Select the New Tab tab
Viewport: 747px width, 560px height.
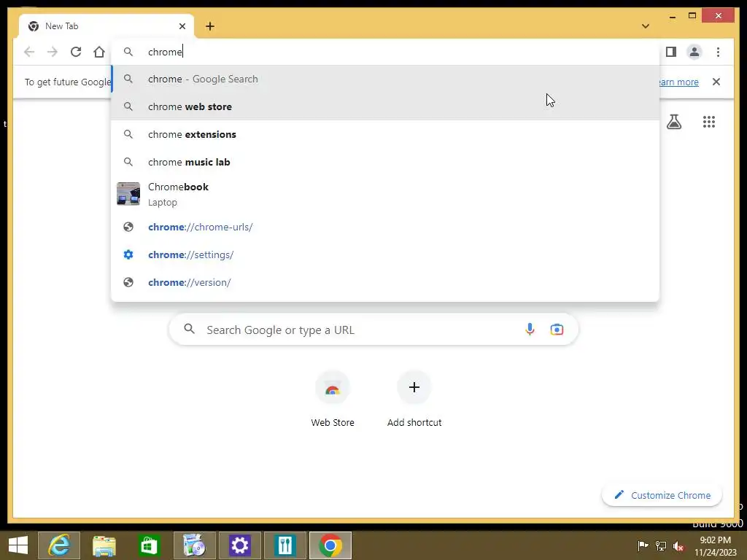107,26
